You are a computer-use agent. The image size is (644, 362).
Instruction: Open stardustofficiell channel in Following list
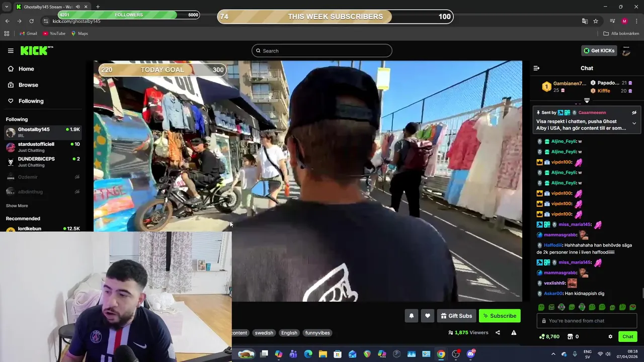43,147
